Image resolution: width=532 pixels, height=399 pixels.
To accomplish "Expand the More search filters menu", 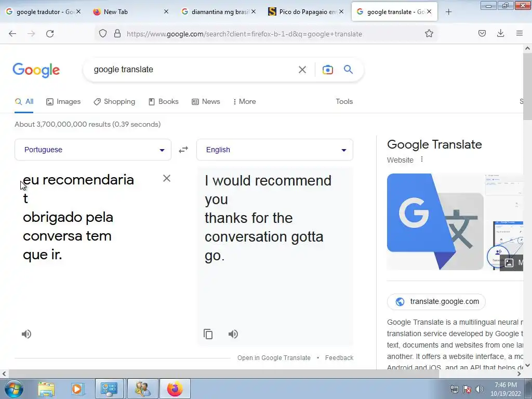I will (244, 101).
